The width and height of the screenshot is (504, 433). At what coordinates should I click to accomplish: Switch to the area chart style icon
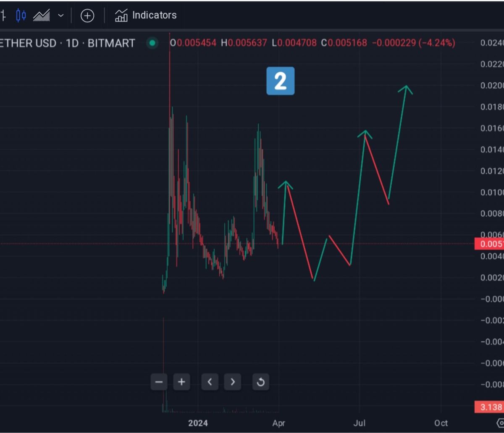click(x=42, y=16)
